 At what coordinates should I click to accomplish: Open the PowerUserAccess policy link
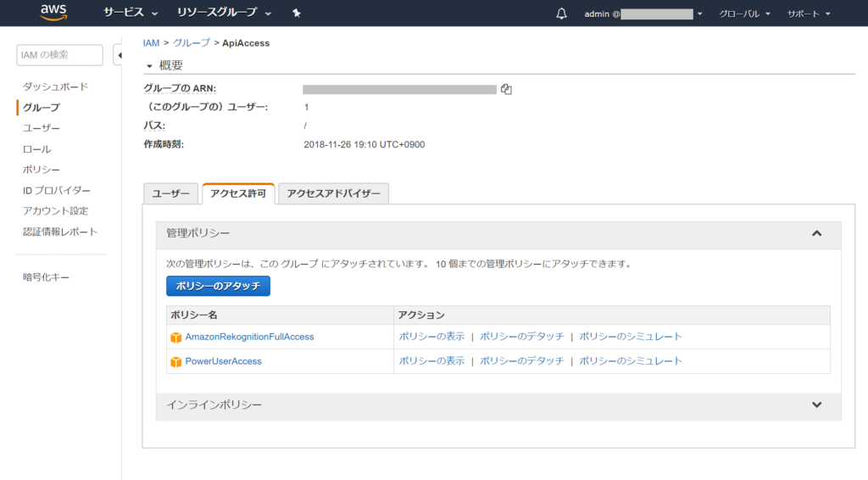coord(223,361)
